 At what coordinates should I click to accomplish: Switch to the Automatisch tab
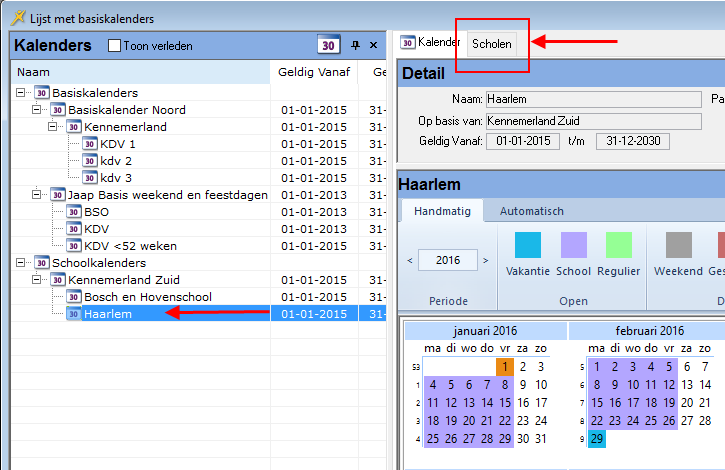531,211
